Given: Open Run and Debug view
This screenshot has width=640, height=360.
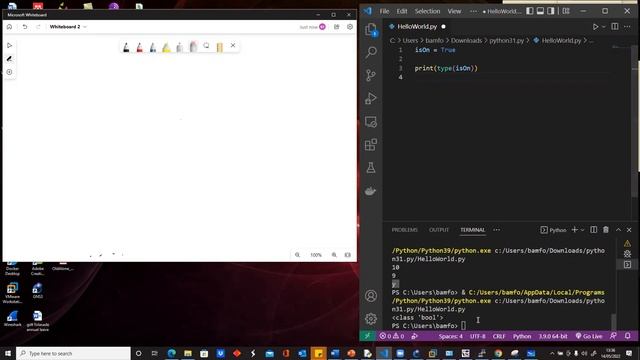Looking at the screenshot, I should [371, 98].
